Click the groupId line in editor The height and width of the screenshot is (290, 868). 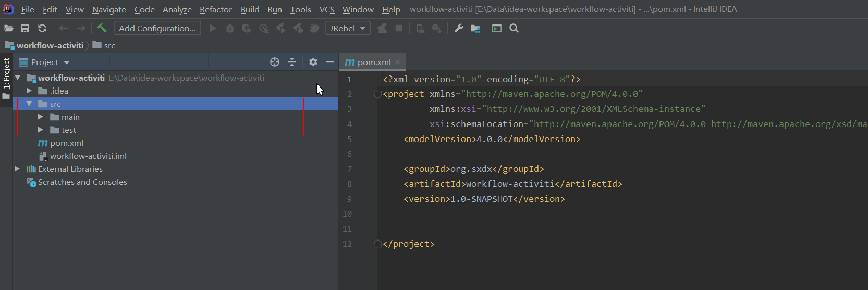pyautogui.click(x=473, y=169)
